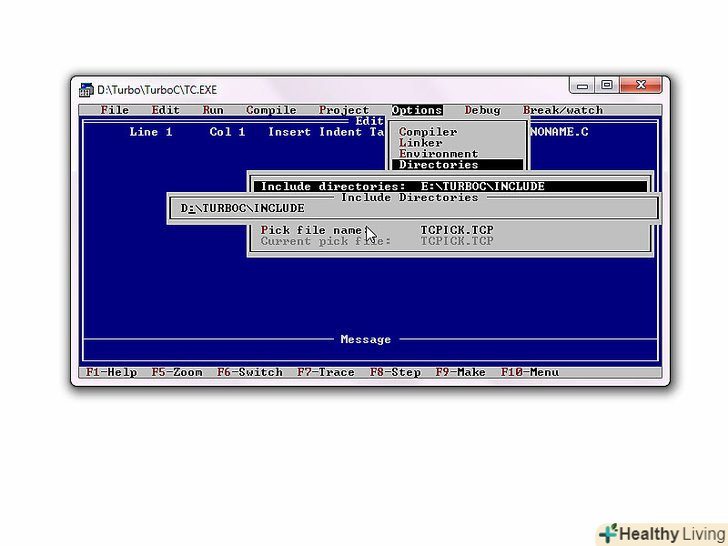This screenshot has height=546, width=728.
Task: Click F1-Help in the bottom bar
Action: 111,372
